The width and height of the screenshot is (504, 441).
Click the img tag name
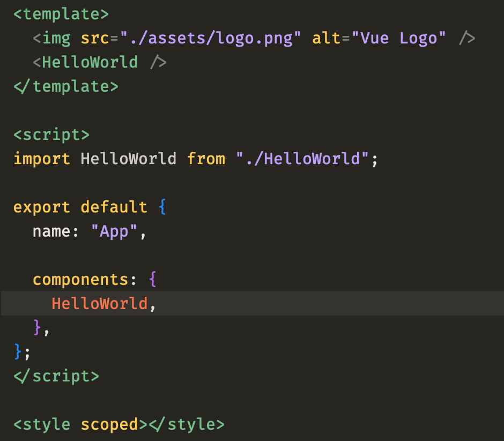56,39
